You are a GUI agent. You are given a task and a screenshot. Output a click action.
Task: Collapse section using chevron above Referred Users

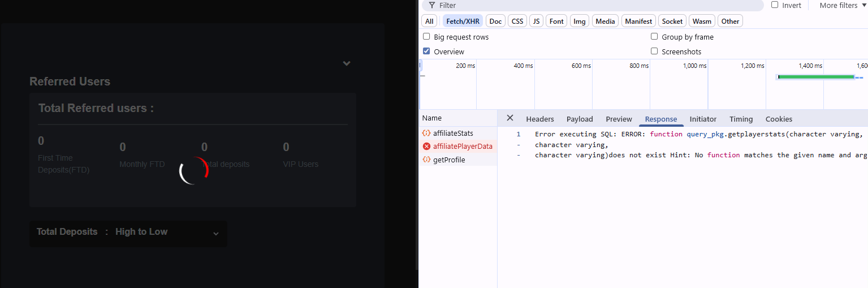(x=347, y=63)
